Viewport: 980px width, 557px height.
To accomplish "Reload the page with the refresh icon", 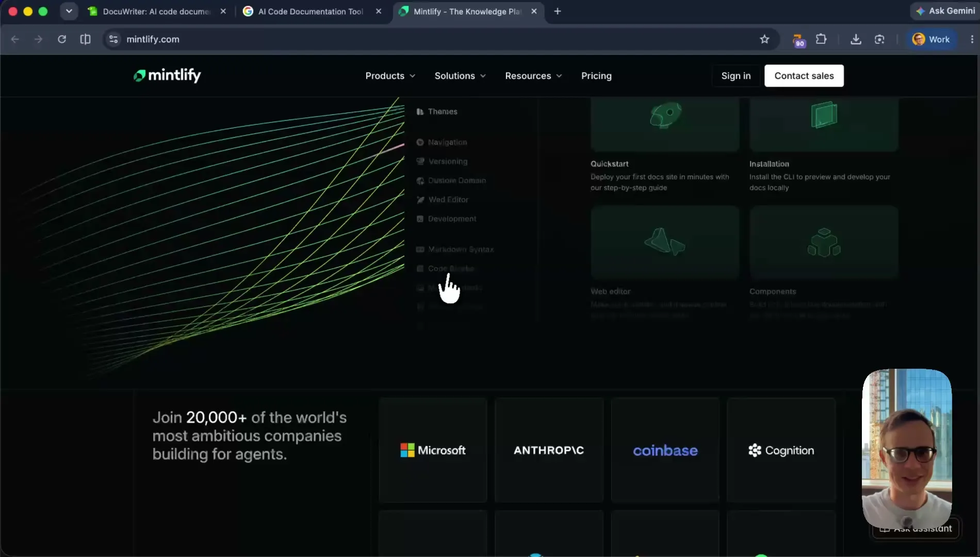I will [62, 39].
